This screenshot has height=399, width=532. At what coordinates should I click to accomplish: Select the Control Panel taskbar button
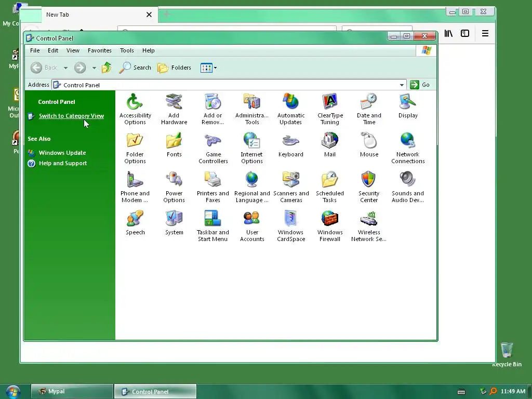(x=155, y=392)
